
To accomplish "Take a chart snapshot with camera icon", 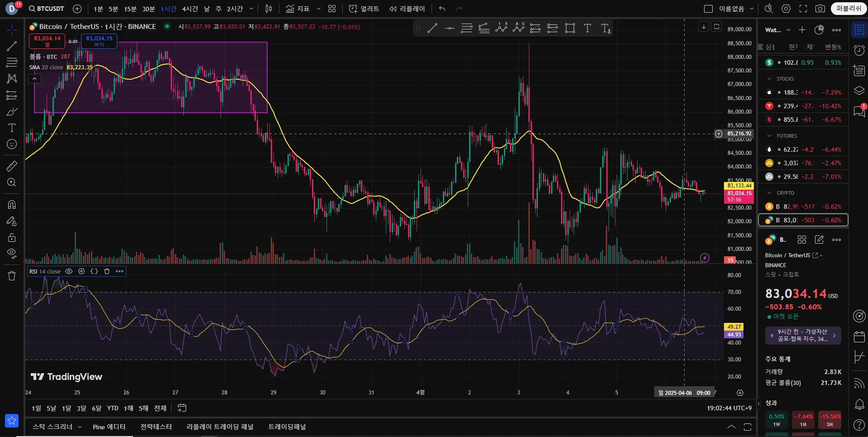I will pos(820,9).
